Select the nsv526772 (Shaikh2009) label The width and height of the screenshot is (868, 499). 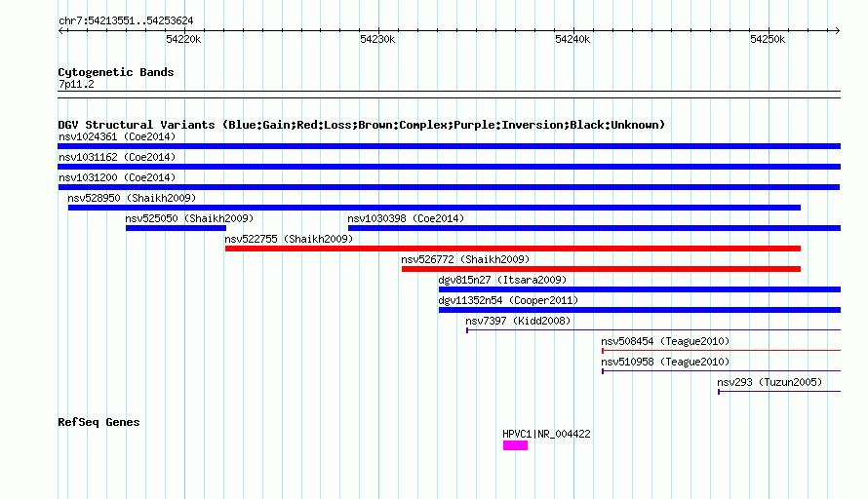pos(465,259)
